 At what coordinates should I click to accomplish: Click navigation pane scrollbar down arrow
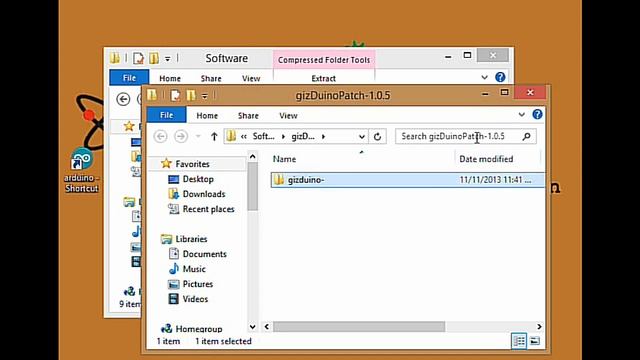pos(253,327)
